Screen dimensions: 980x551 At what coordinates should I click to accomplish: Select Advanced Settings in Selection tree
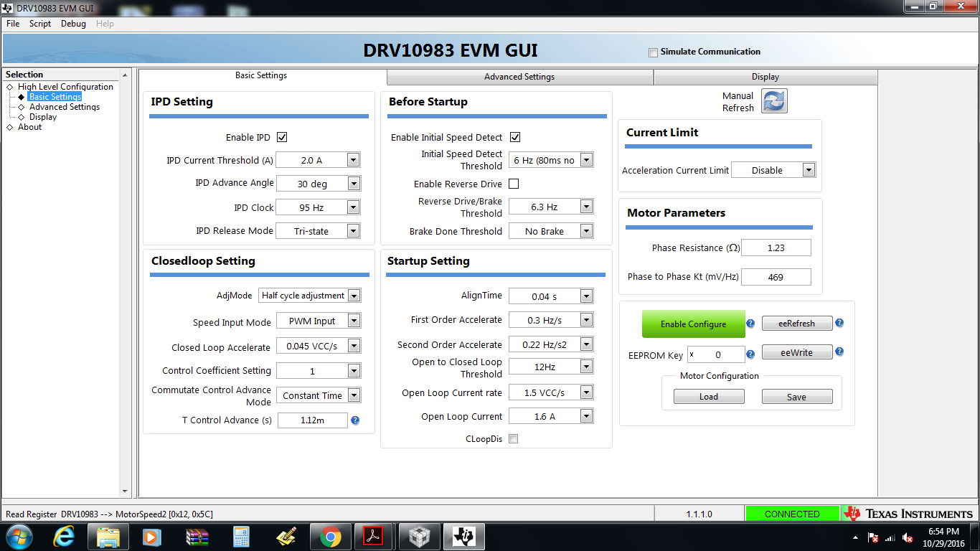[65, 107]
